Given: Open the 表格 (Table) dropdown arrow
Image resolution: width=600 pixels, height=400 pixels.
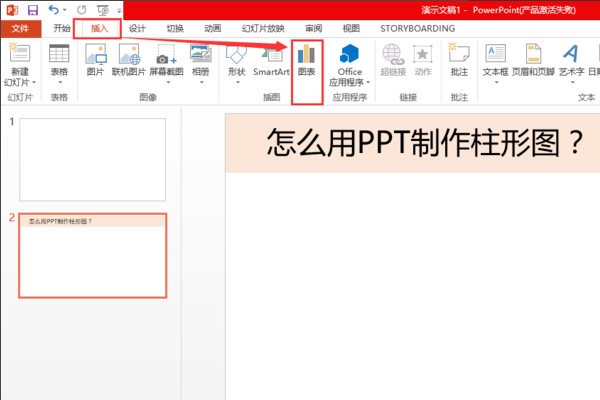Looking at the screenshot, I should pos(60,82).
